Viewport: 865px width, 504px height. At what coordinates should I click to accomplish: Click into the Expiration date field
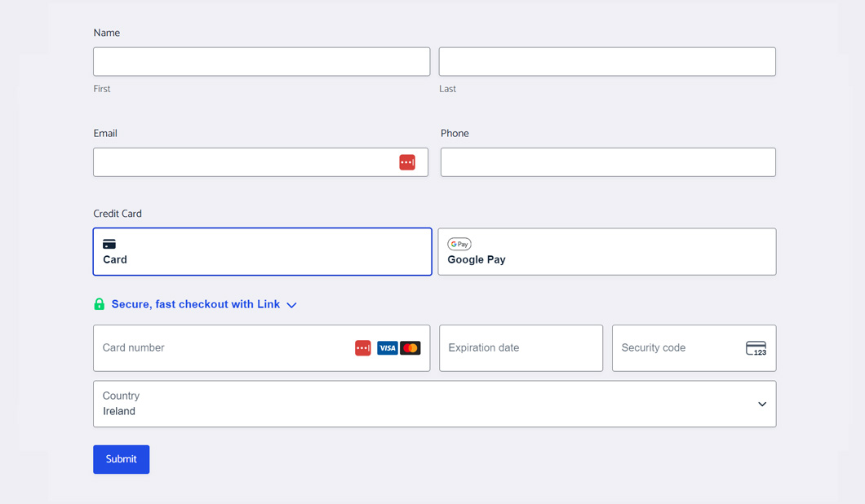pyautogui.click(x=521, y=348)
